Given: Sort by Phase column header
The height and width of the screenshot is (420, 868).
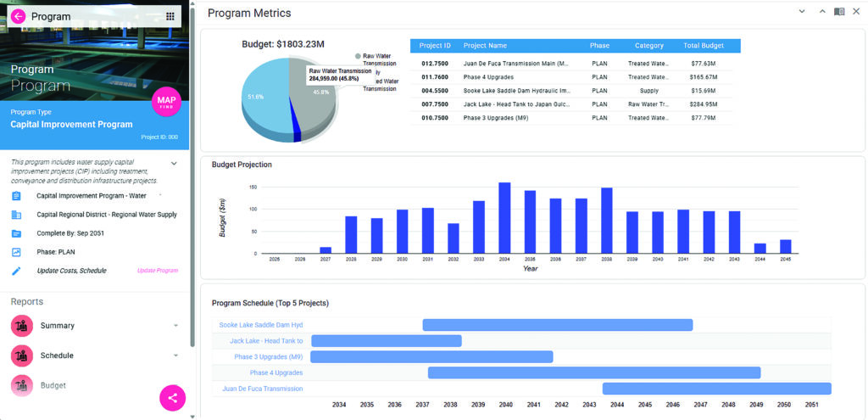Looking at the screenshot, I should click(599, 46).
